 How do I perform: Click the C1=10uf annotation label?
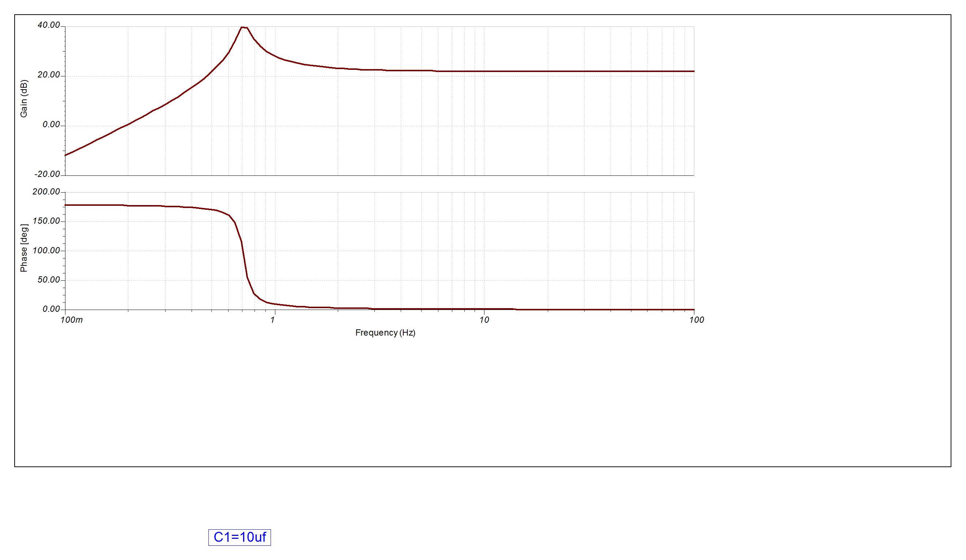239,537
